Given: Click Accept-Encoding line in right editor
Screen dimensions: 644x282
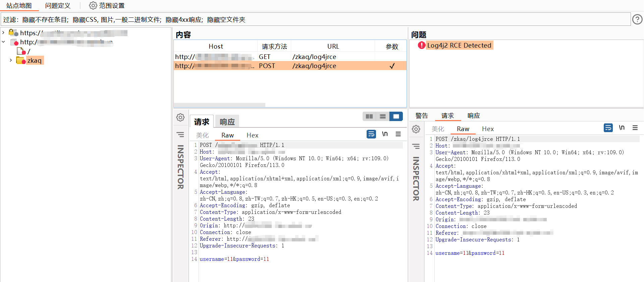Looking at the screenshot, I should click(x=481, y=199).
